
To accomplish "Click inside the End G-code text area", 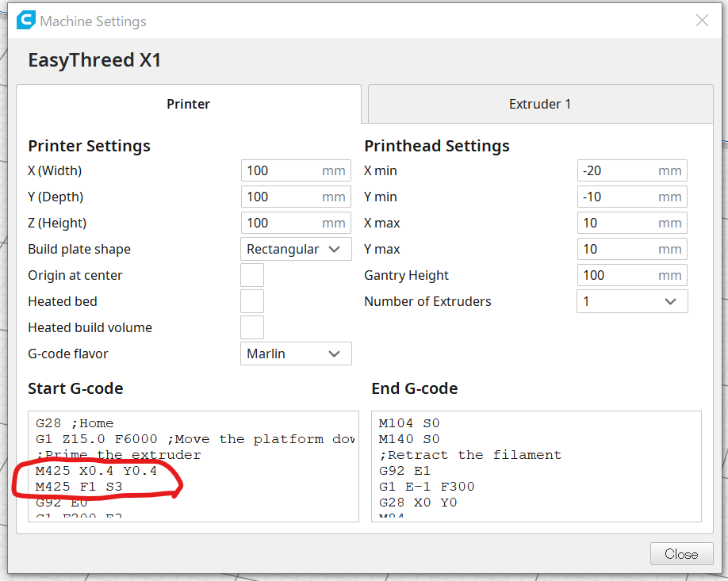I will pyautogui.click(x=536, y=466).
